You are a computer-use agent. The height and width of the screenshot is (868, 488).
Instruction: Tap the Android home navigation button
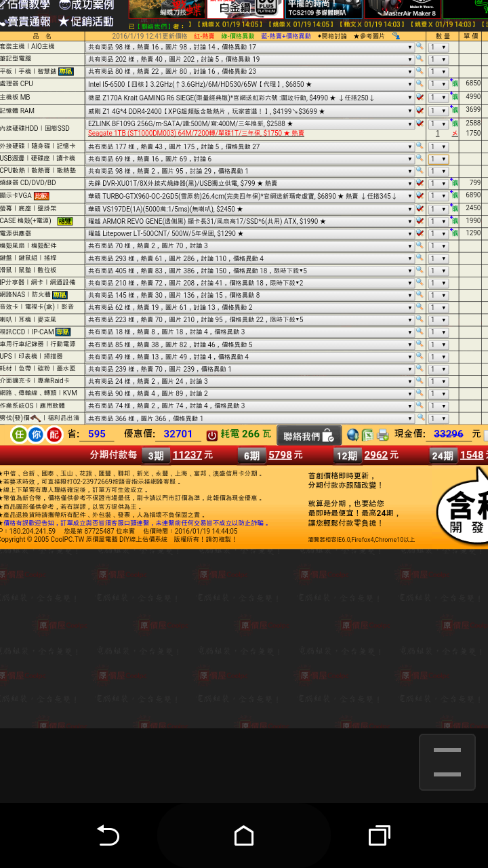(x=244, y=835)
